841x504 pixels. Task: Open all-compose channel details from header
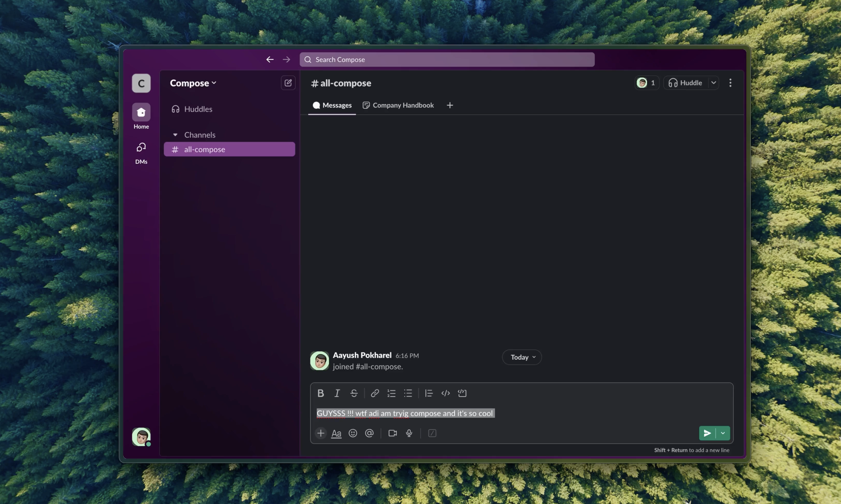[341, 83]
